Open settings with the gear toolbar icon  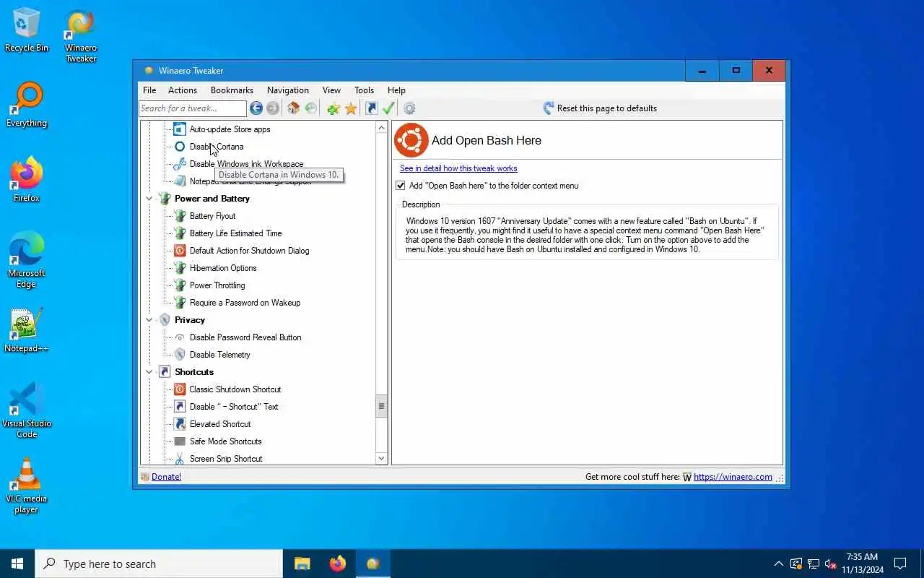pos(409,108)
